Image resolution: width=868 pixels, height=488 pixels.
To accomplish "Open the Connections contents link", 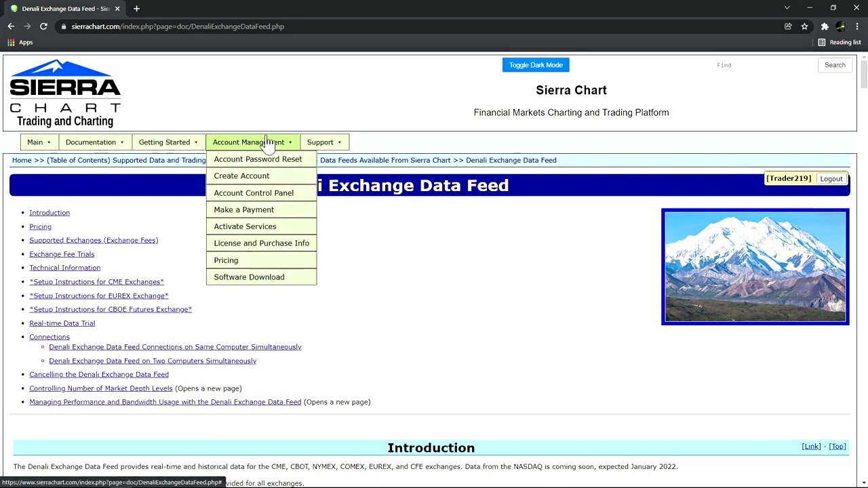I will point(49,337).
